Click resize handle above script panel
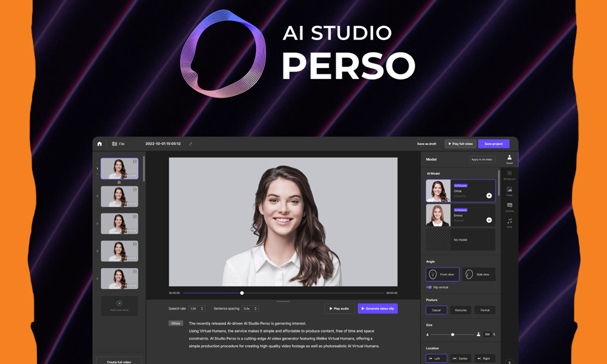Screen dimensions: 607x364 click(x=283, y=302)
